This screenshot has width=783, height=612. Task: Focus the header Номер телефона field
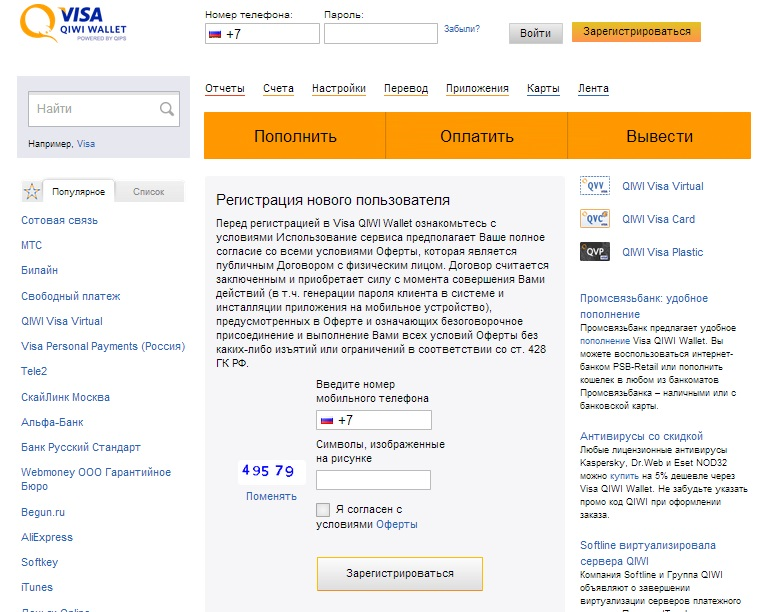(x=262, y=33)
